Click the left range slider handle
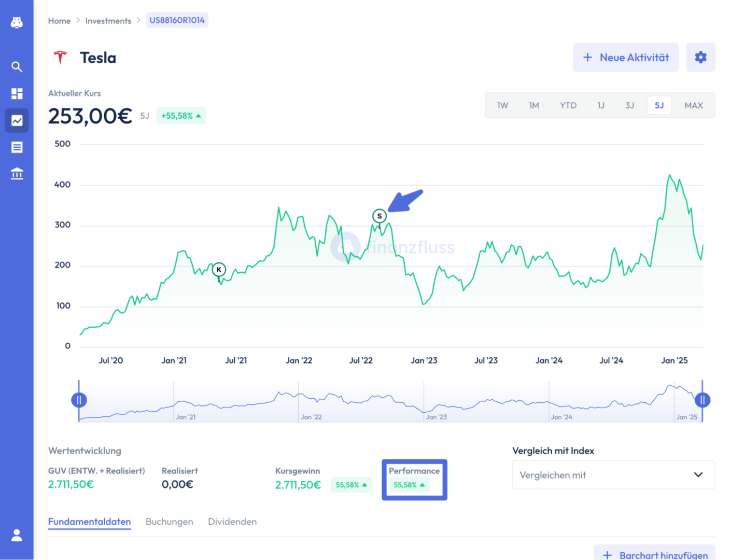This screenshot has height=560, width=730. tap(79, 400)
